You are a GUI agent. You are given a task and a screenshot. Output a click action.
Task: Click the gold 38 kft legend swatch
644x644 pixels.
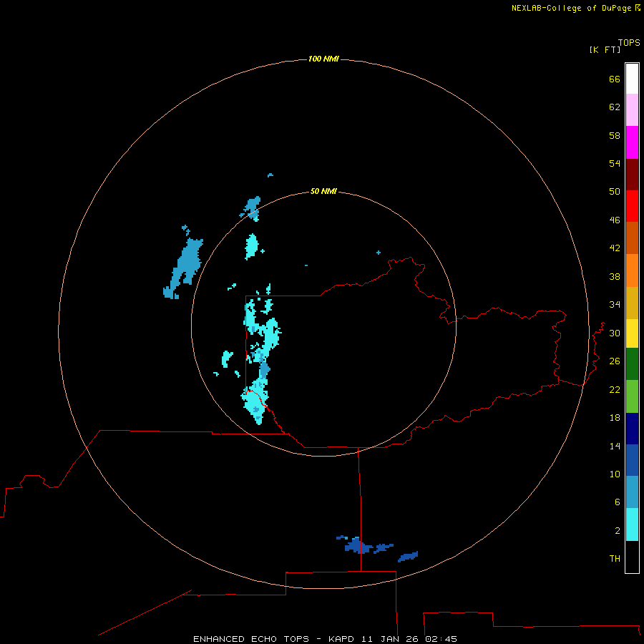(x=632, y=303)
